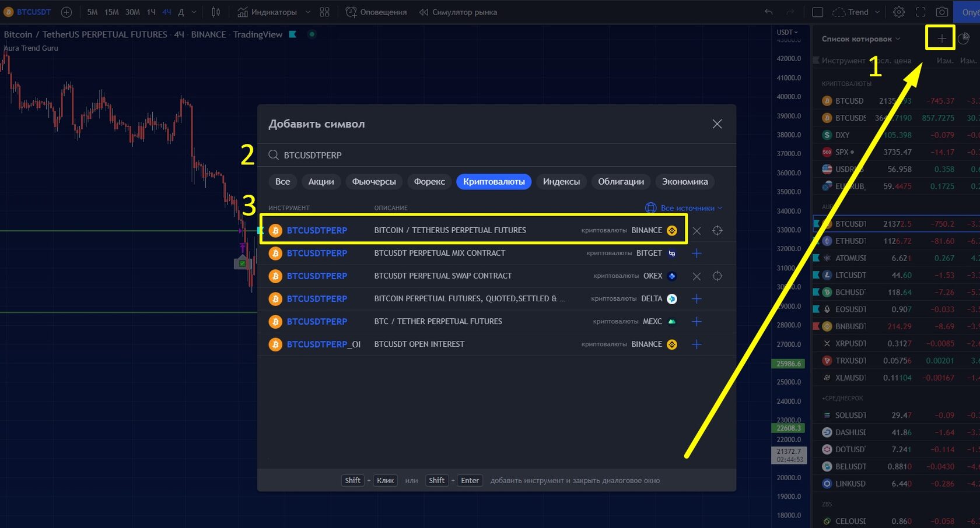
Task: Click the flag icon next to chart title
Action: (x=293, y=34)
